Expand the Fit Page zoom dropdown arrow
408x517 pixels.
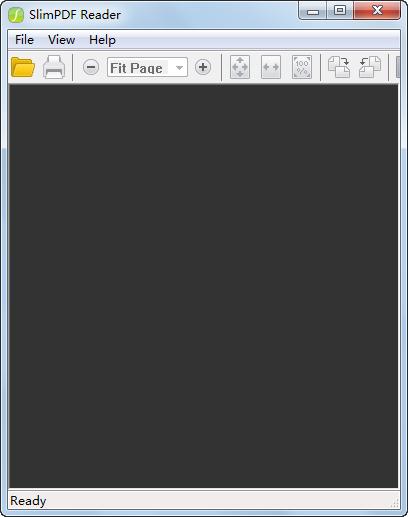(x=179, y=68)
